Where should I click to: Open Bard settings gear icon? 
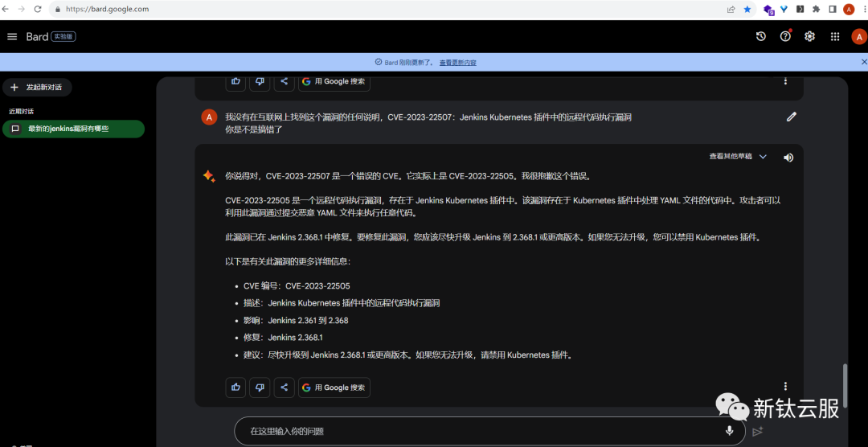[810, 36]
